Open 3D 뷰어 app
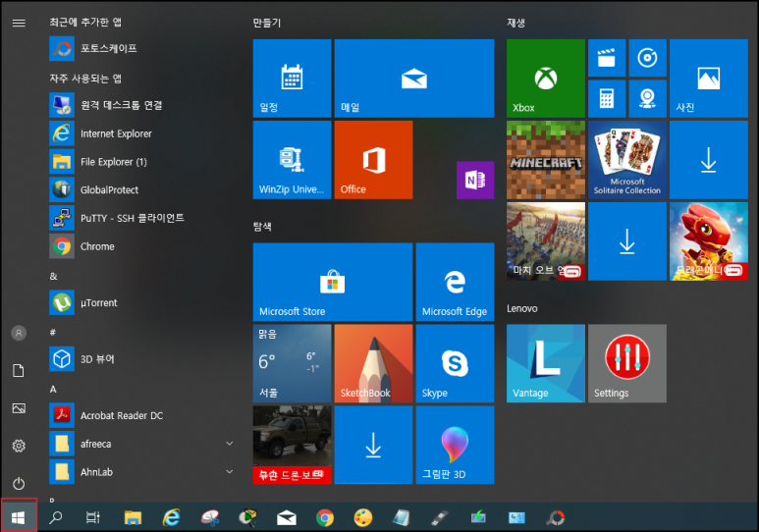This screenshot has width=759, height=532. pos(140,359)
